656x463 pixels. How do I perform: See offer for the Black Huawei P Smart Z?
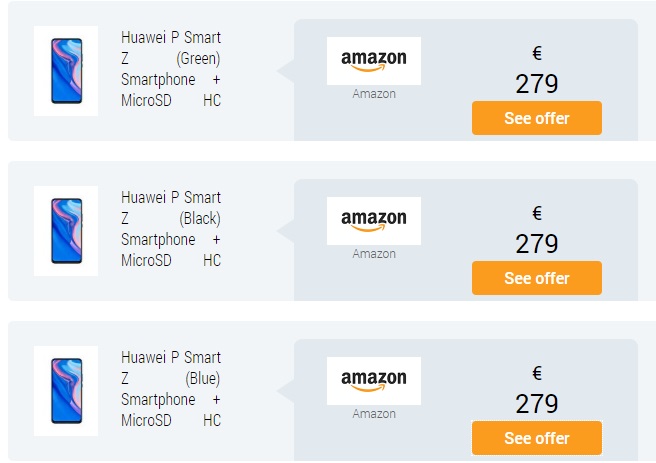[x=537, y=278]
